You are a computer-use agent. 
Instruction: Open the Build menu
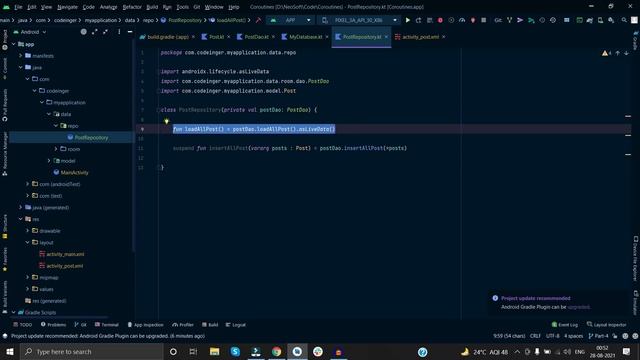point(152,7)
